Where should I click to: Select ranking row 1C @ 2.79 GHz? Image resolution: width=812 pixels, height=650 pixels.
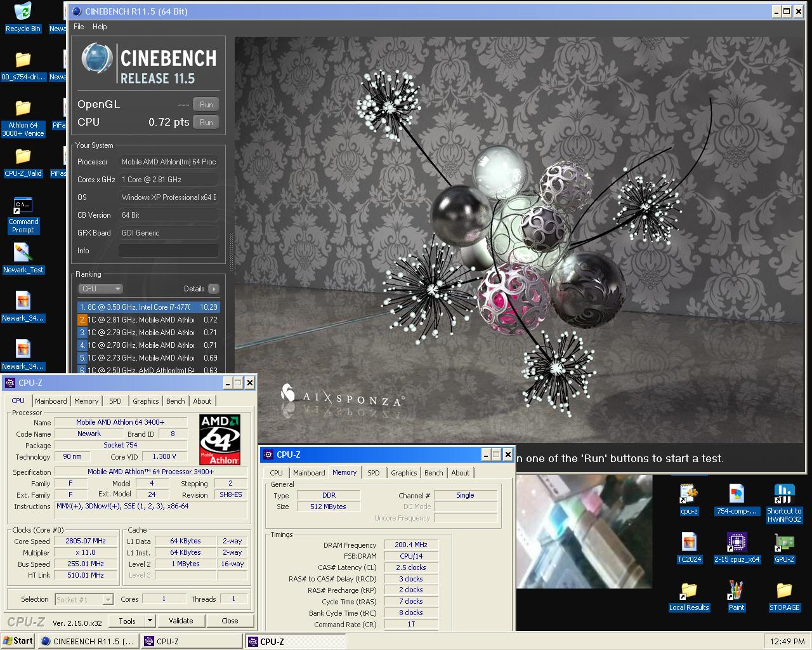click(148, 333)
